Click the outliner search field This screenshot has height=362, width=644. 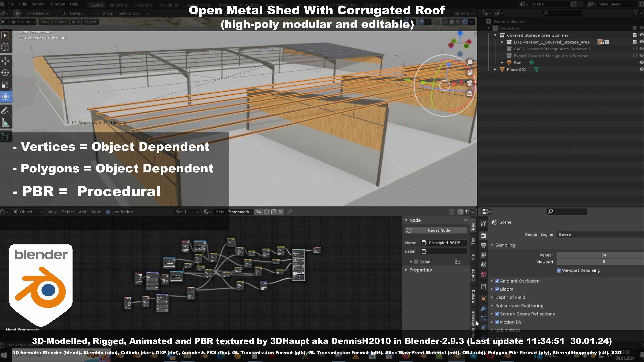point(562,13)
